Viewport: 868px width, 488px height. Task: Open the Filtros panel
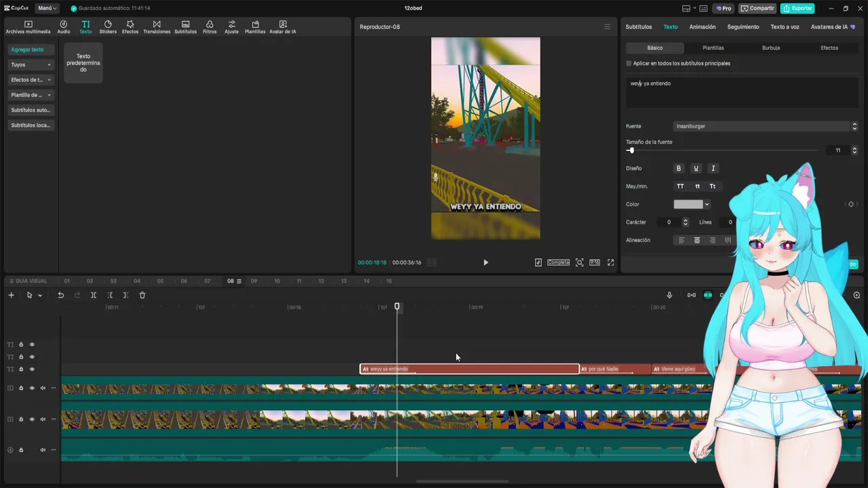(x=210, y=27)
